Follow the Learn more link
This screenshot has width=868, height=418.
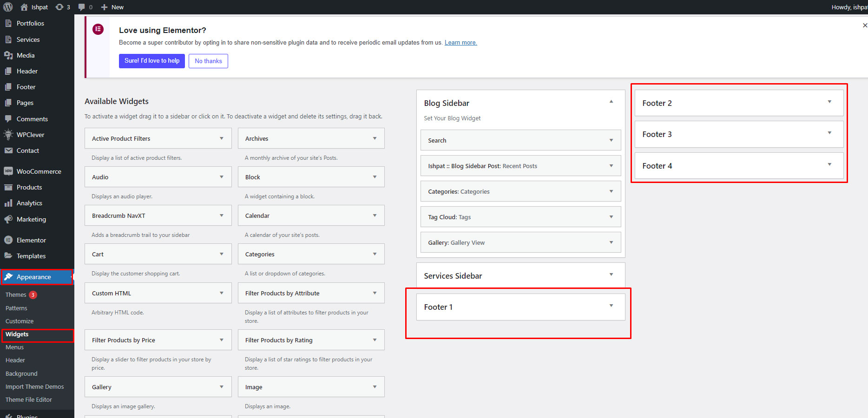coord(460,43)
